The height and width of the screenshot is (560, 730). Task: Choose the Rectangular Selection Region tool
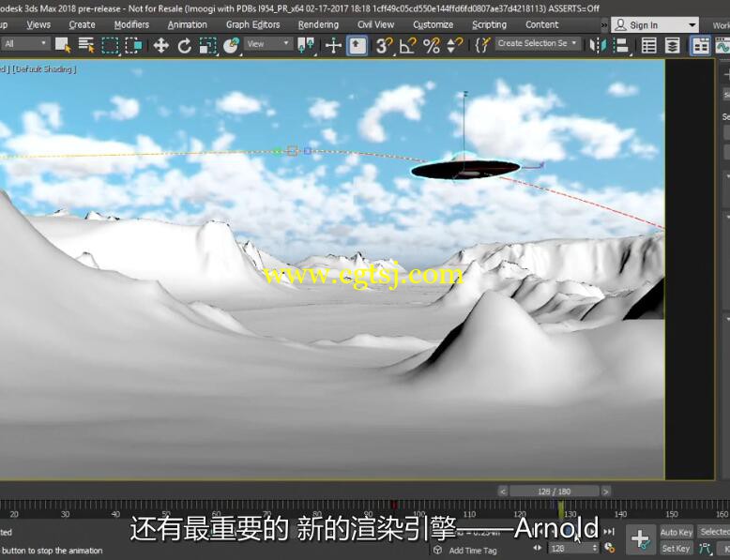click(111, 45)
